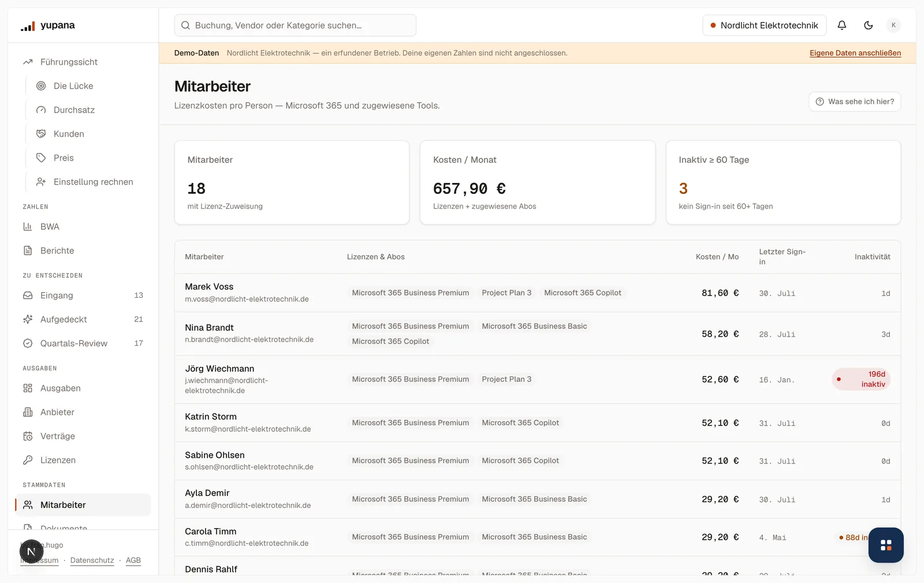The height and width of the screenshot is (583, 924).
Task: Select employee Jörg Wiechmann
Action: [x=219, y=369]
